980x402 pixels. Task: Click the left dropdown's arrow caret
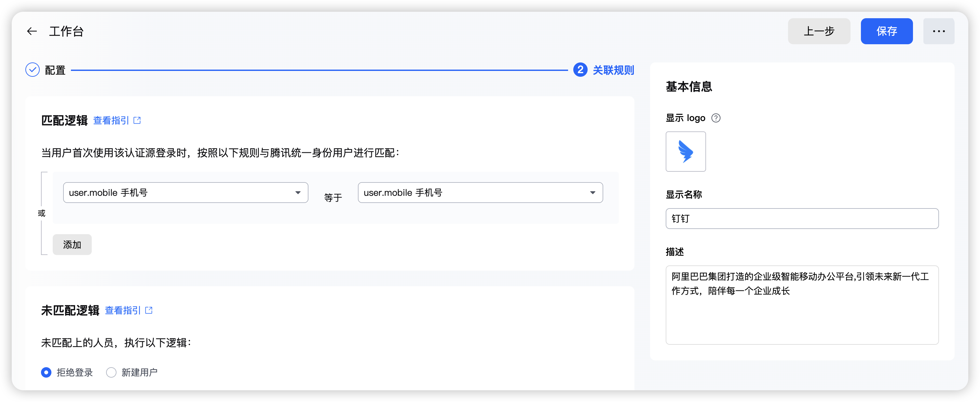298,193
